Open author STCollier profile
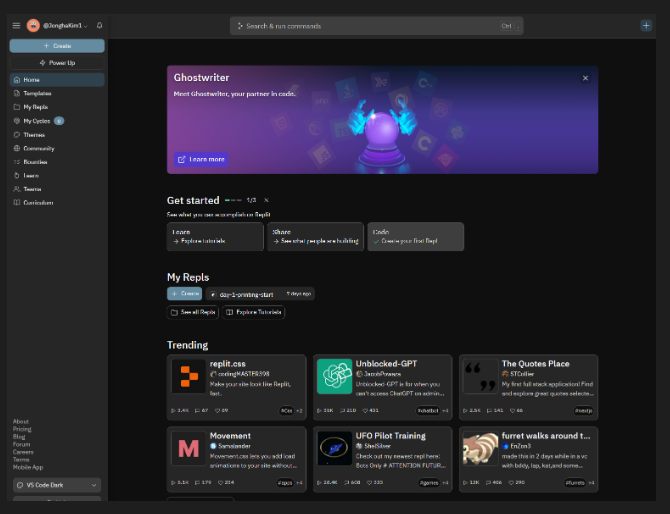 (x=518, y=374)
